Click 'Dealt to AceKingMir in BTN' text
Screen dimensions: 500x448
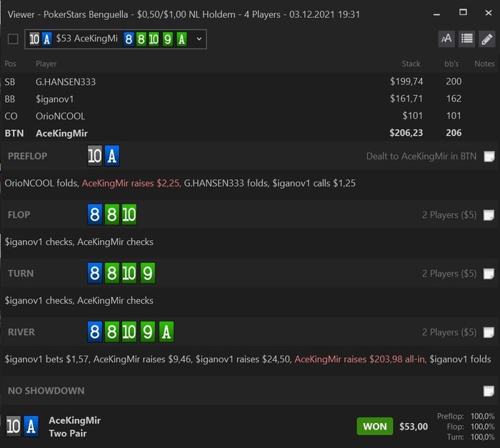421,156
